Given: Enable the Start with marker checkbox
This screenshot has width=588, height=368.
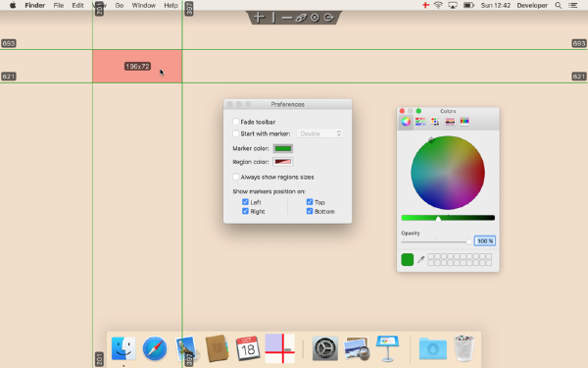Looking at the screenshot, I should pos(236,133).
